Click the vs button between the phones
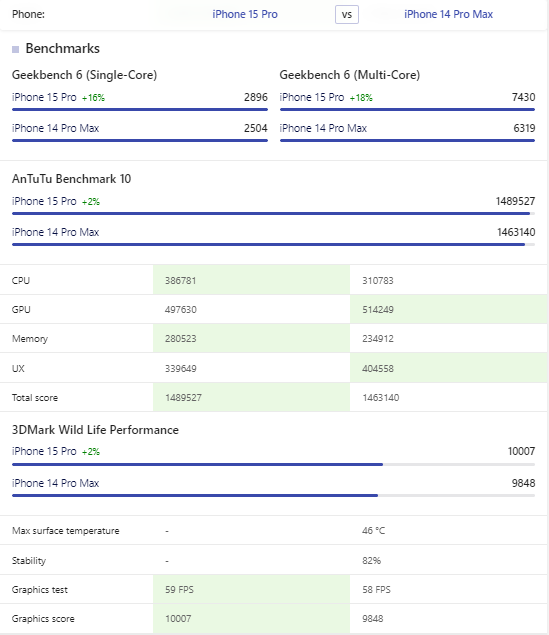The height and width of the screenshot is (635, 549). coord(347,15)
